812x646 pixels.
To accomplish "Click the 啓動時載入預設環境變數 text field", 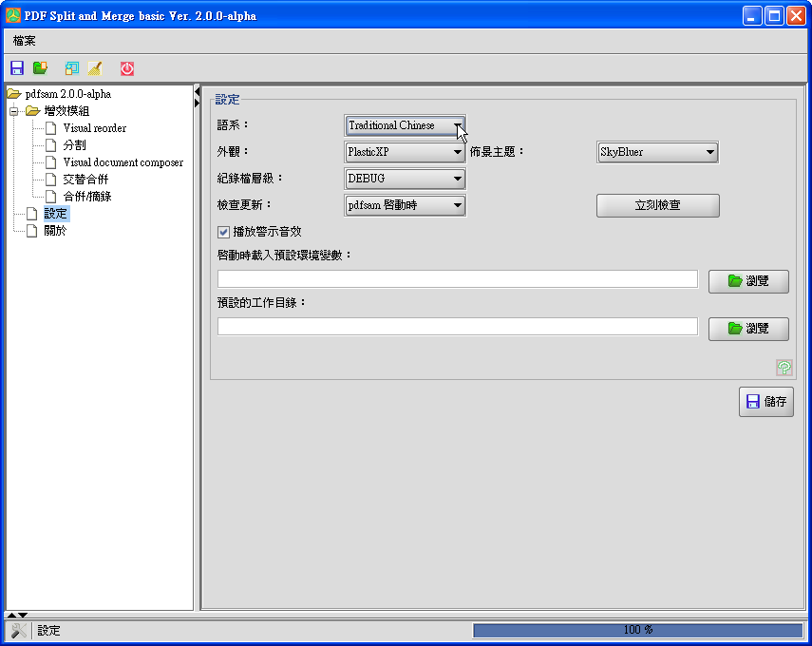I will (x=457, y=278).
